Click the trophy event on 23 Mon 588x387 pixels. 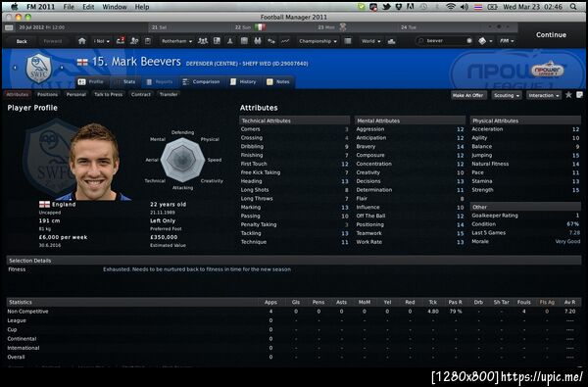[x=342, y=27]
